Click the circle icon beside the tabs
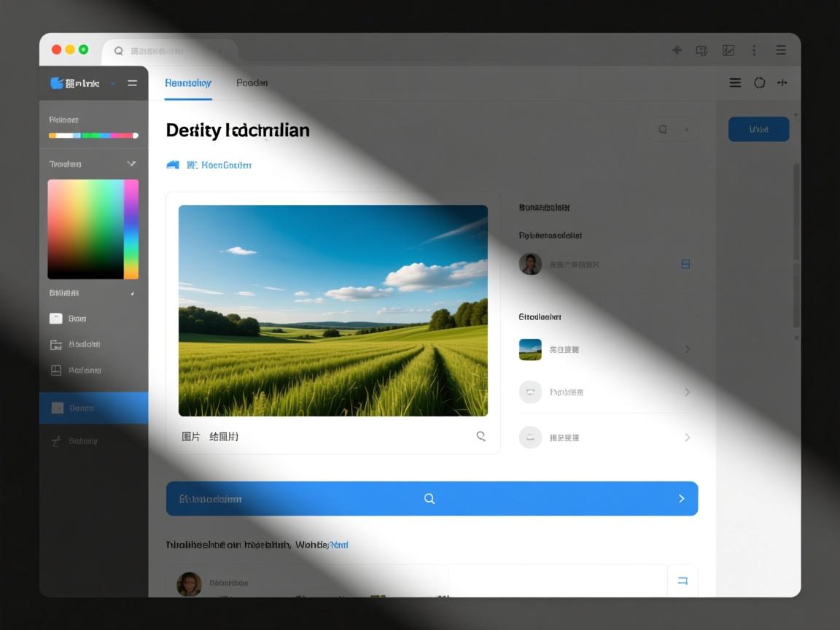840x630 pixels. 759,83
